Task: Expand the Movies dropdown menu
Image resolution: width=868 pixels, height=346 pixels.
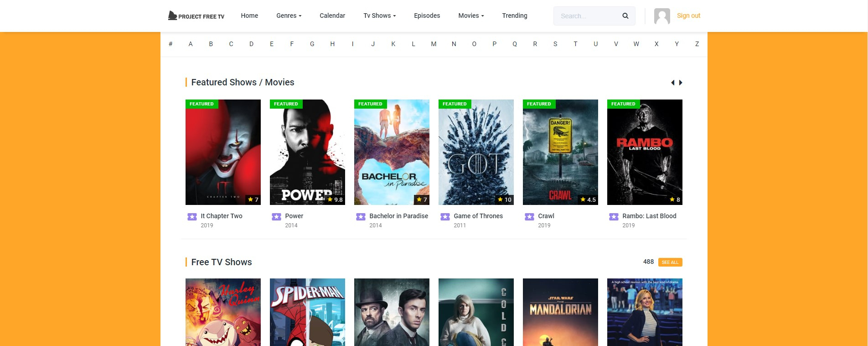Action: point(471,16)
